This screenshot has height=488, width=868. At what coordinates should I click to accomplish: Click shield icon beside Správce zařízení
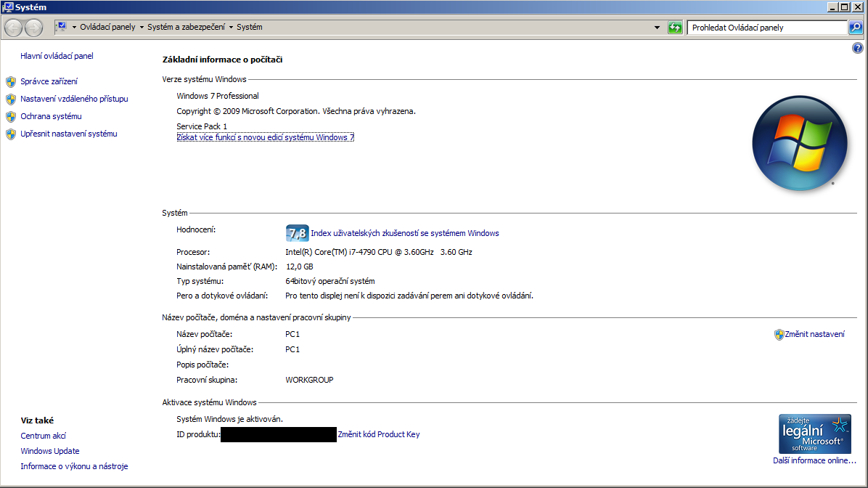11,82
